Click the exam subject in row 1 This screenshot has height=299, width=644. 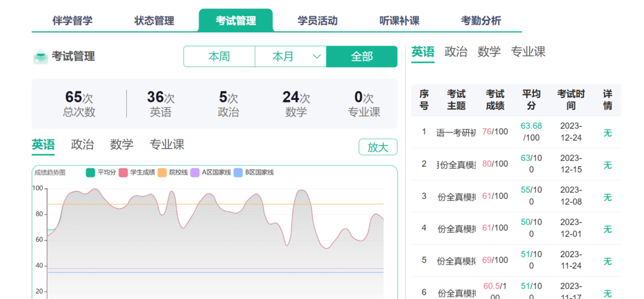tap(456, 133)
